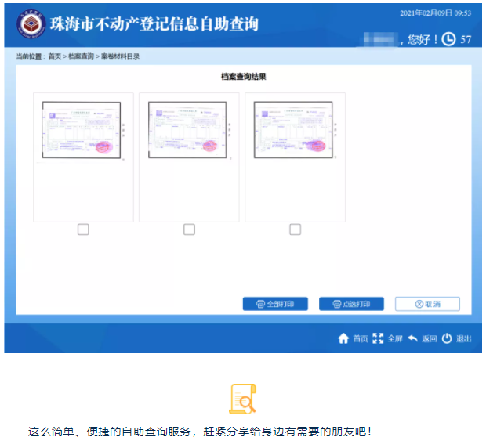Go to 首页 via the bottom house icon

pyautogui.click(x=343, y=338)
